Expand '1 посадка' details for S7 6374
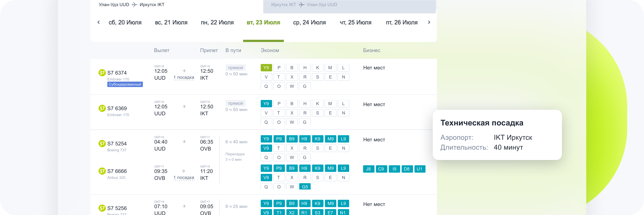The width and height of the screenshot is (644, 215). coord(184,78)
